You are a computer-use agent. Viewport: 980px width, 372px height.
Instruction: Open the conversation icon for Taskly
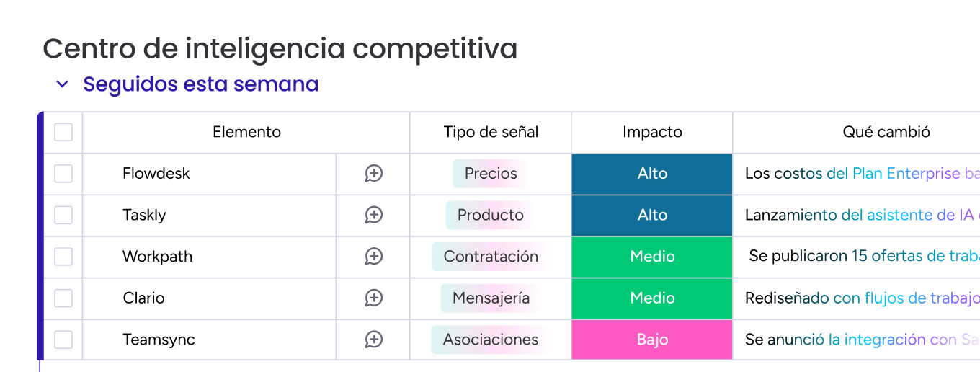click(373, 215)
